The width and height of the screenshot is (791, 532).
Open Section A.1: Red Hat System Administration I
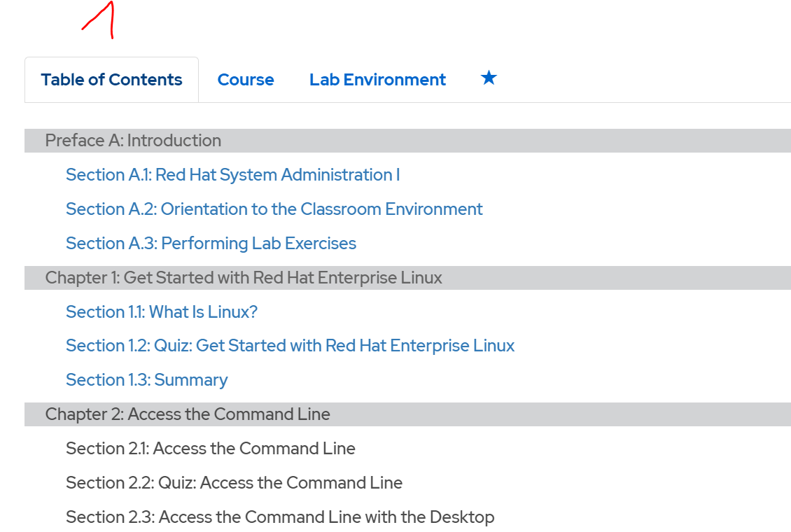click(232, 174)
